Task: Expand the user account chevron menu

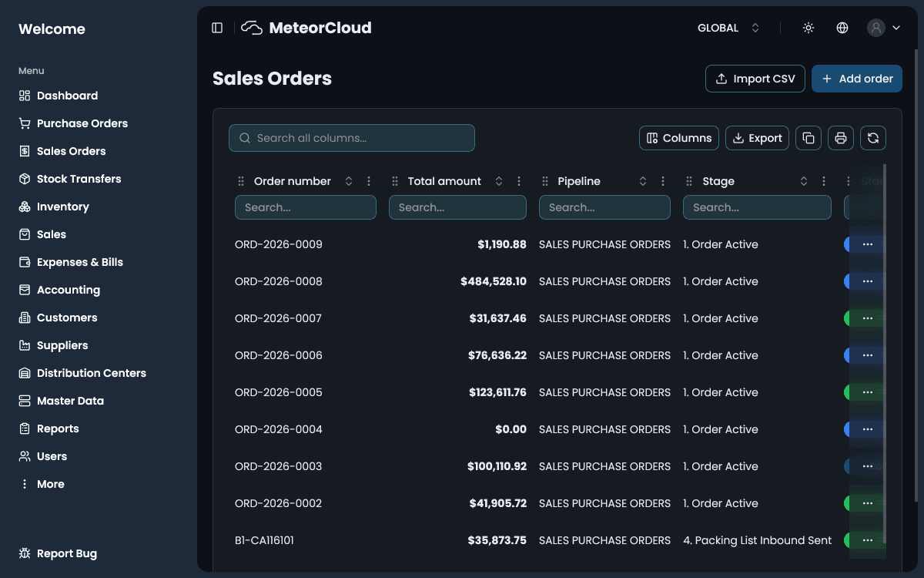Action: (x=895, y=27)
